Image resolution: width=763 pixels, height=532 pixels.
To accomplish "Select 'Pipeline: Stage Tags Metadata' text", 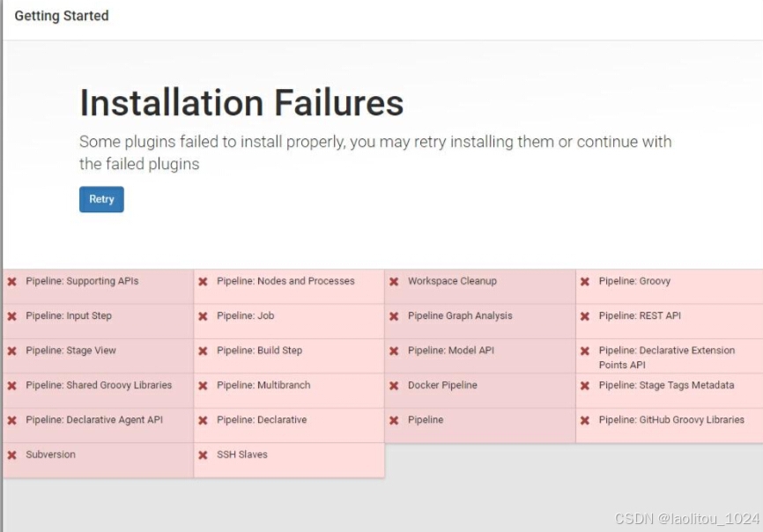I will [x=666, y=385].
